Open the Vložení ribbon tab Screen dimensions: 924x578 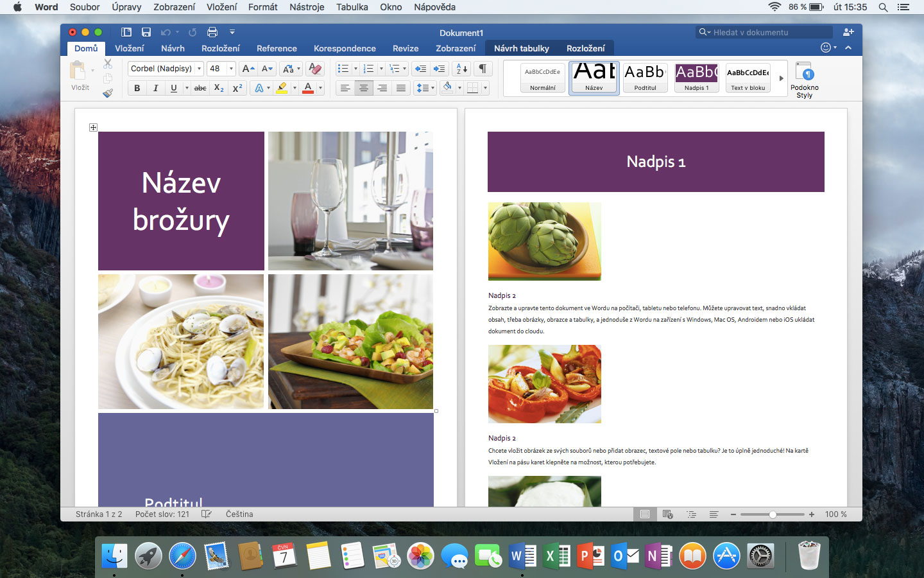[130, 48]
